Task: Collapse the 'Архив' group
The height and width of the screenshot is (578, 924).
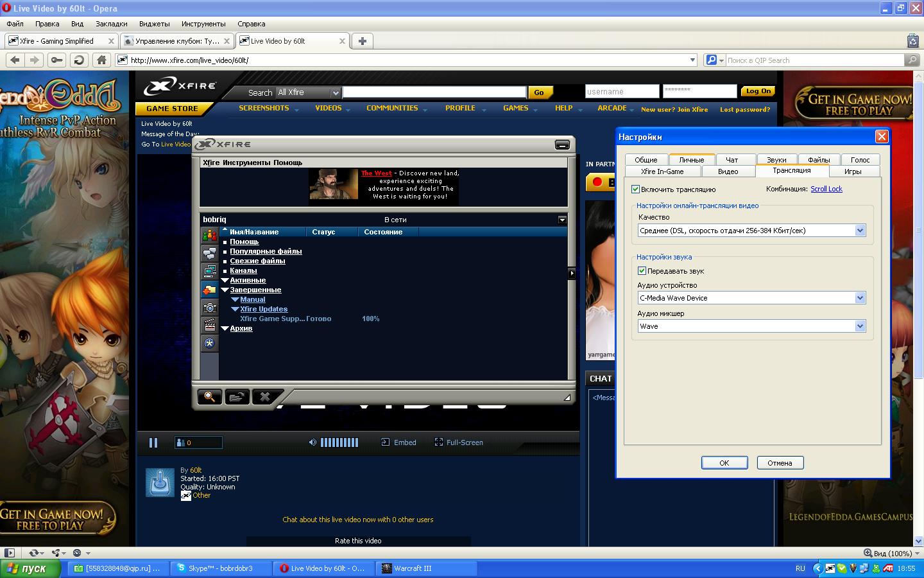Action: (225, 328)
